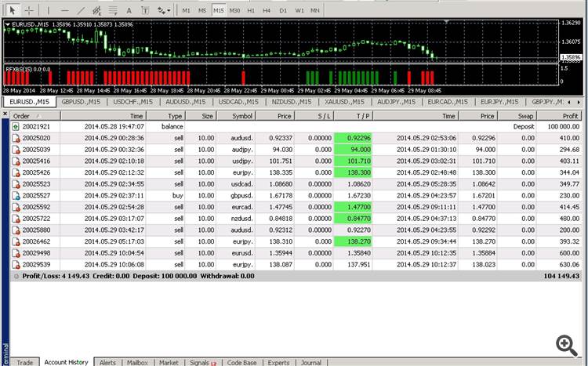The width and height of the screenshot is (588, 366).
Task: Switch to the Signals terminal tab
Action: tap(203, 362)
